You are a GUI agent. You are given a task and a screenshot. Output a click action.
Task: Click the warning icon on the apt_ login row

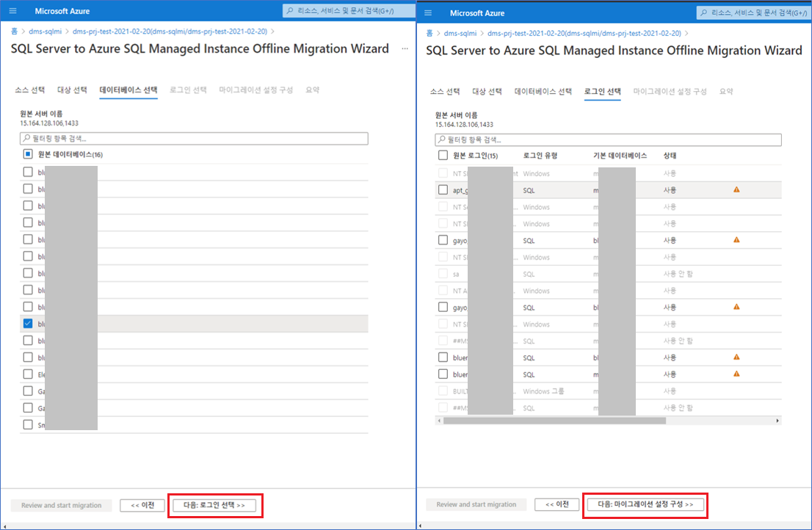(x=736, y=190)
